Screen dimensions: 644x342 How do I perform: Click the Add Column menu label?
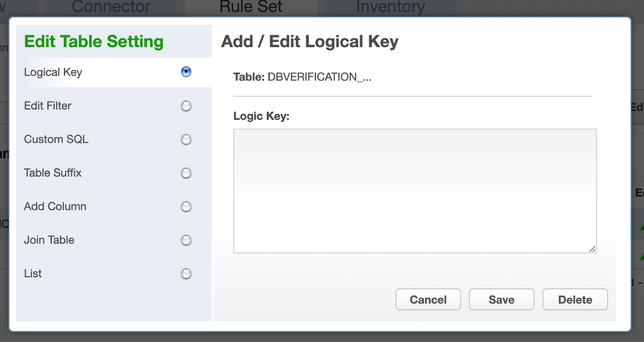tap(55, 206)
